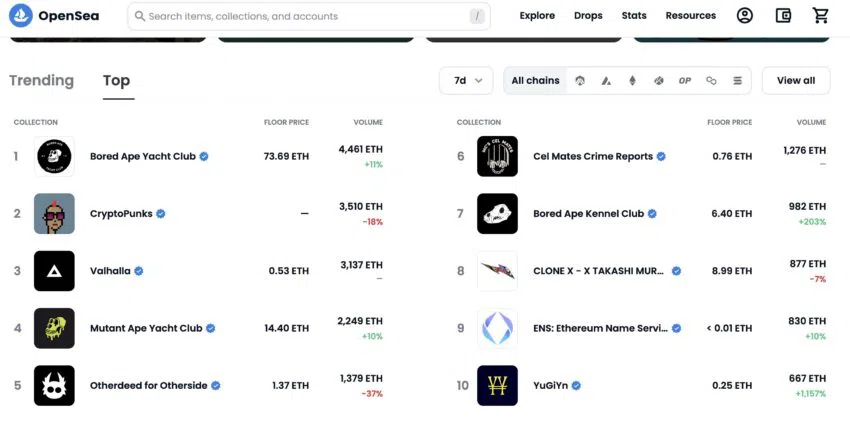Open Bored Ape Yacht Club collection
The width and height of the screenshot is (850, 425).
[x=143, y=156]
